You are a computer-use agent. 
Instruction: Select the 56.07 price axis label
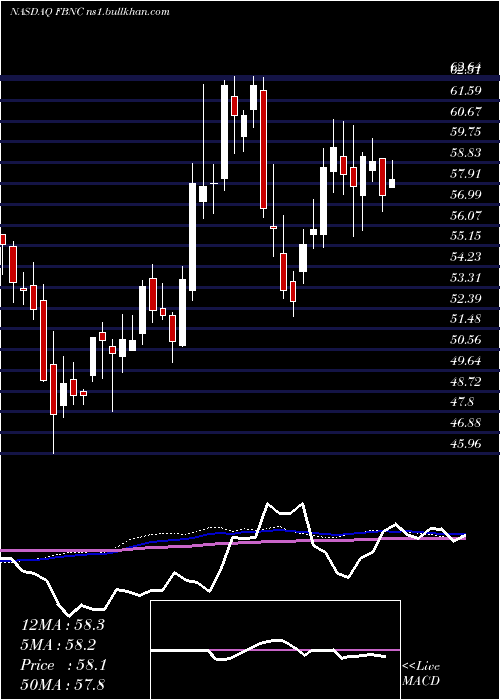[467, 215]
